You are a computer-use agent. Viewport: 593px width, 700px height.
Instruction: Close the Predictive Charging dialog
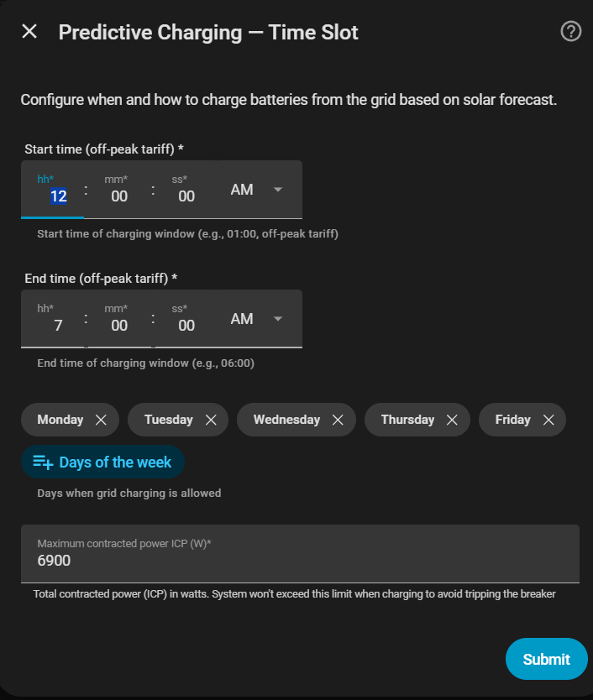pos(29,32)
